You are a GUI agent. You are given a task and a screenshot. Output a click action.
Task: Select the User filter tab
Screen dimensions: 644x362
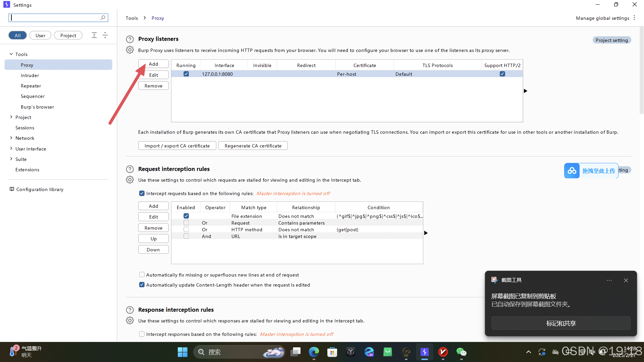(40, 36)
